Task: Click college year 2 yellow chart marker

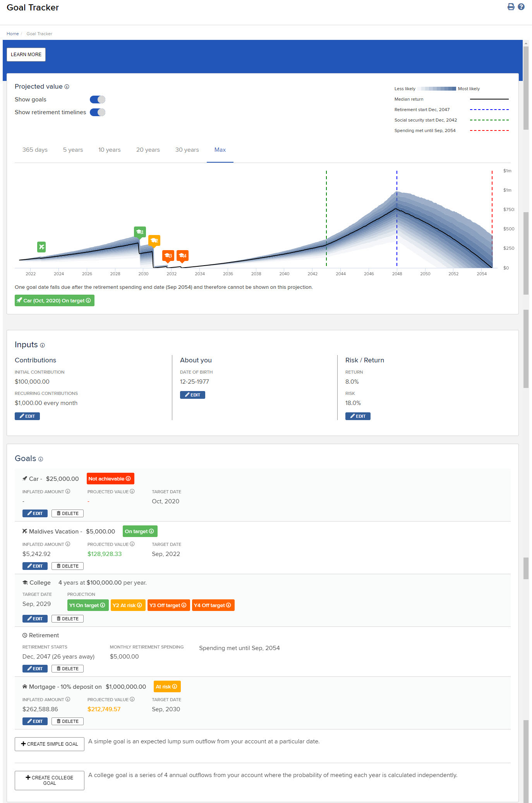Action: 154,241
